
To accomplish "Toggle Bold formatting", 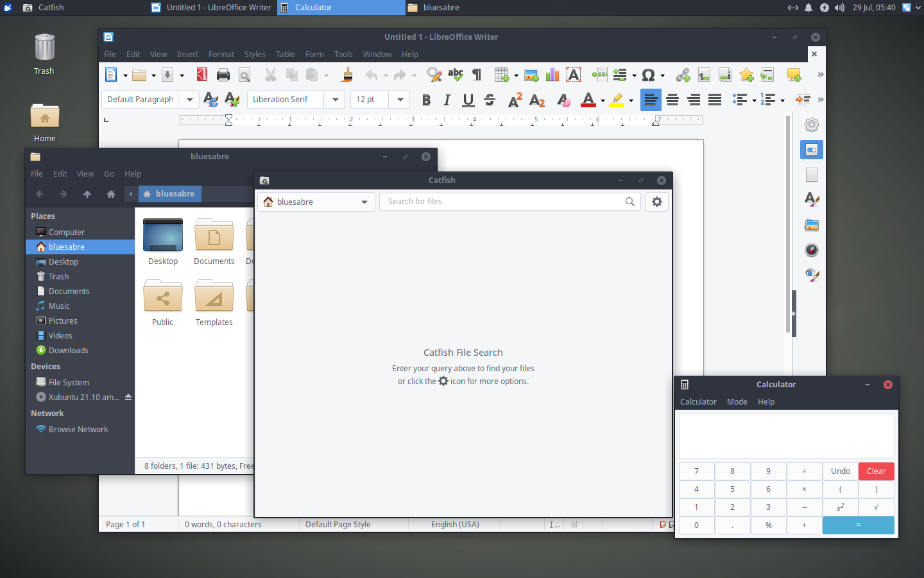I will pyautogui.click(x=426, y=100).
